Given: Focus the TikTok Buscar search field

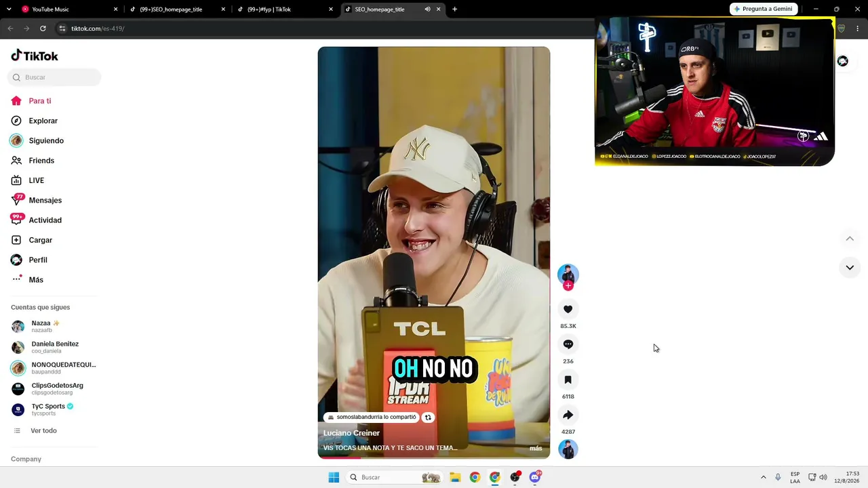Looking at the screenshot, I should point(54,77).
